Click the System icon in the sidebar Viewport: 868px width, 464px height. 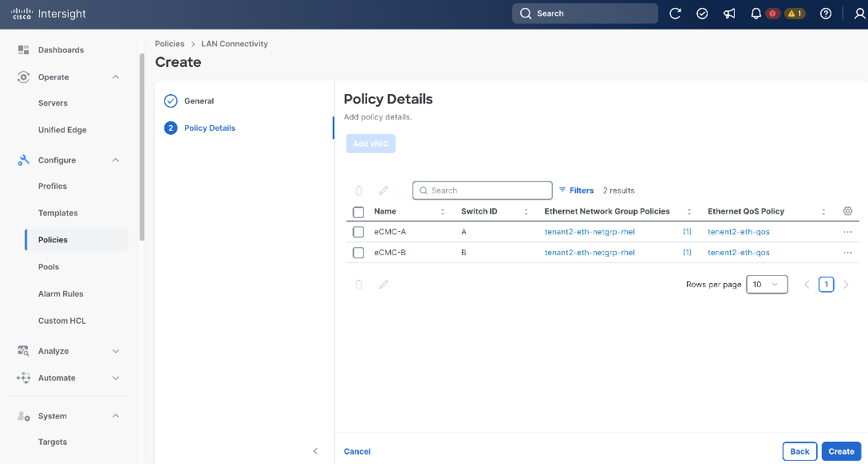[23, 416]
